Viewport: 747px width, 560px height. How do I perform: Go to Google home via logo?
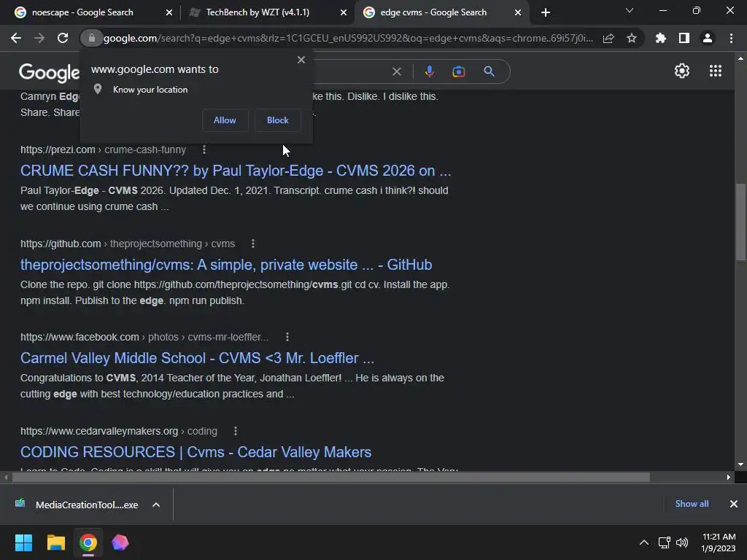point(49,72)
